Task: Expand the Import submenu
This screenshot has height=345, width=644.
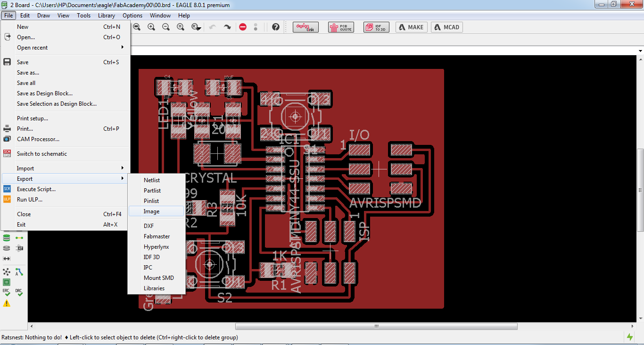Action: click(x=66, y=168)
